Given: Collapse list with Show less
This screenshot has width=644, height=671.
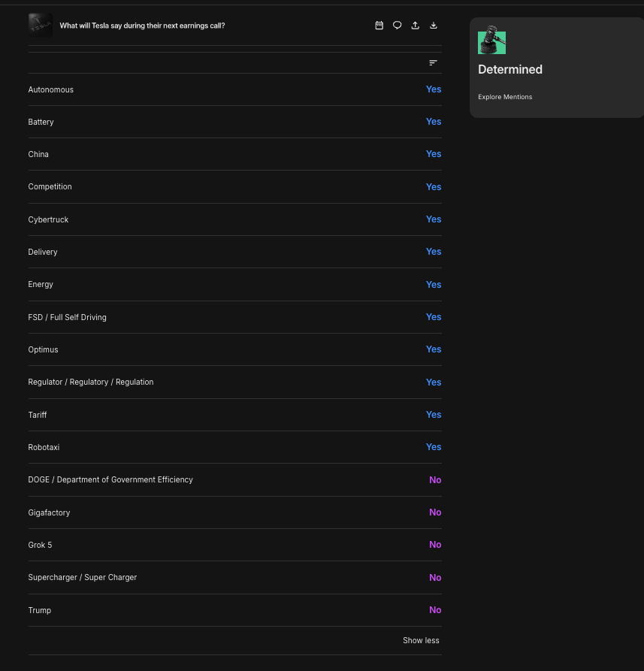Looking at the screenshot, I should [x=421, y=640].
